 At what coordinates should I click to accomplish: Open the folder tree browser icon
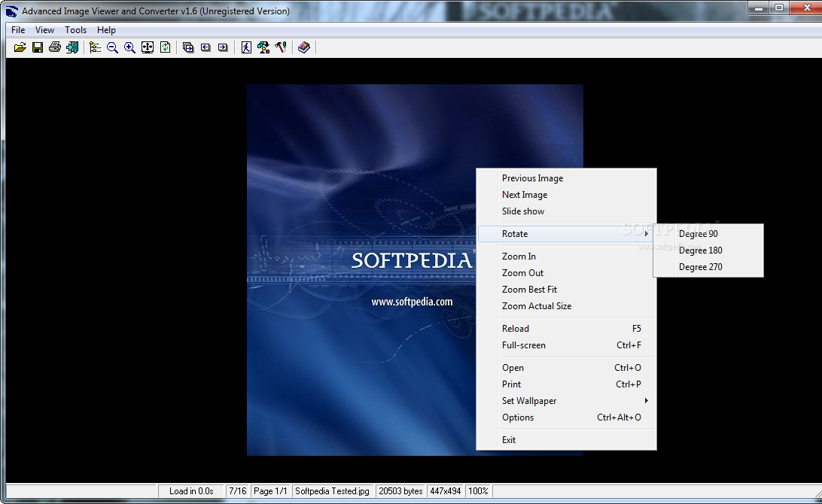pos(95,47)
